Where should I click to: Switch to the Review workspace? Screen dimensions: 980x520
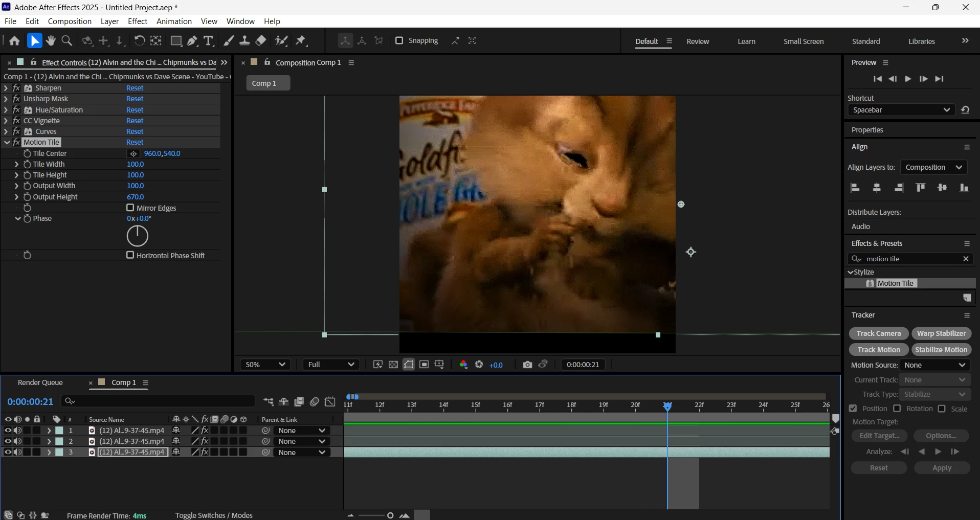click(698, 41)
